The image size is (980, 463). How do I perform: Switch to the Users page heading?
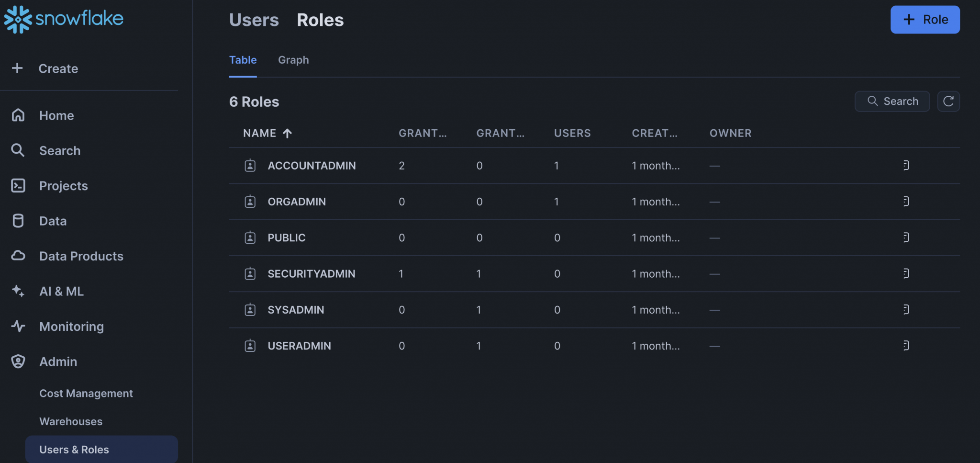coord(254,20)
